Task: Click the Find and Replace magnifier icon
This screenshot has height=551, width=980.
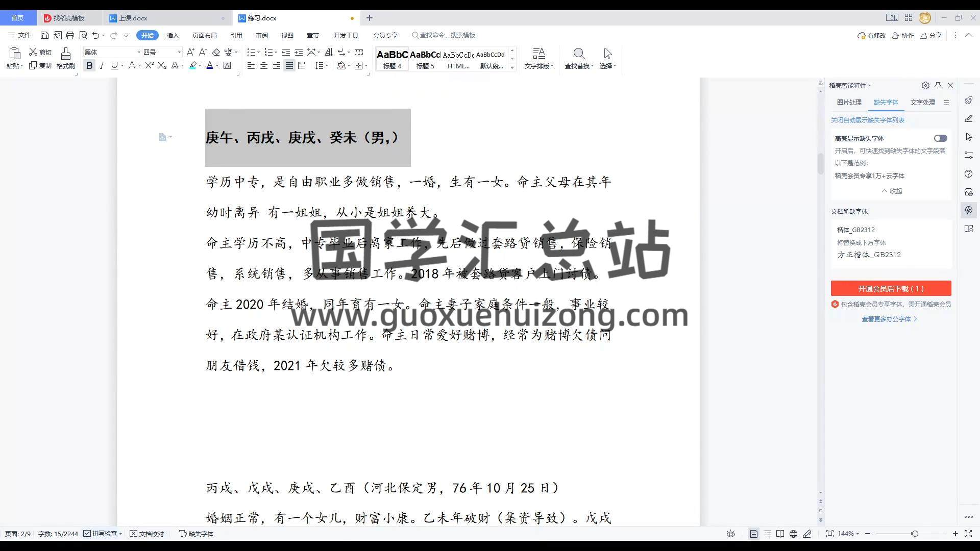Action: coord(579,54)
